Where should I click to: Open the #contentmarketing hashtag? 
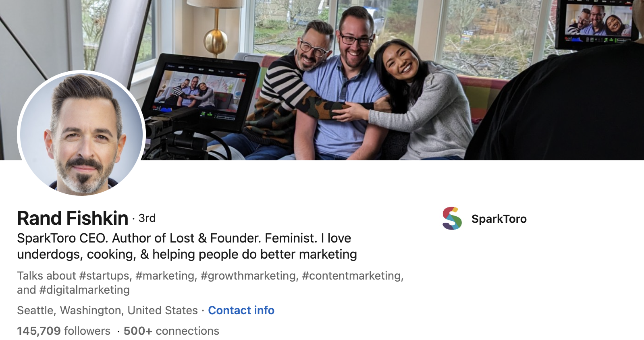coord(353,276)
